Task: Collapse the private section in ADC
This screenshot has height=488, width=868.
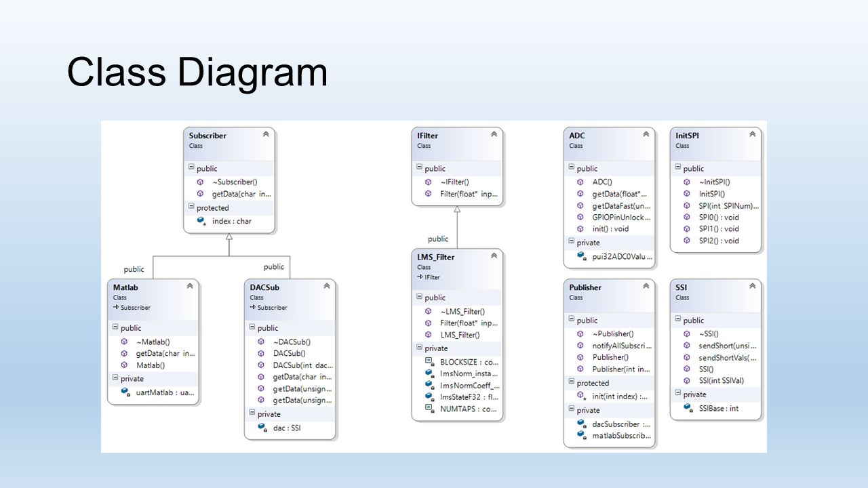Action: tap(571, 242)
